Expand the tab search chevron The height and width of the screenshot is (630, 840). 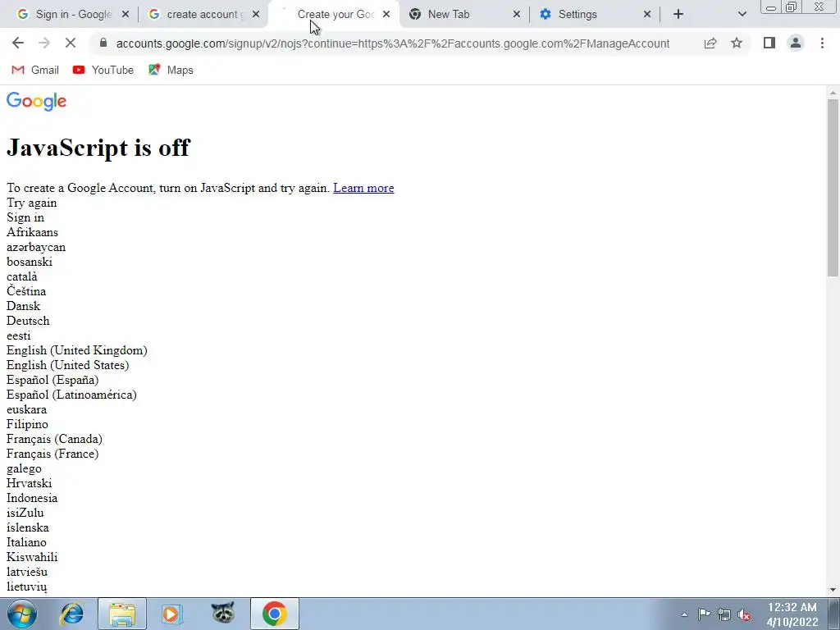[742, 15]
